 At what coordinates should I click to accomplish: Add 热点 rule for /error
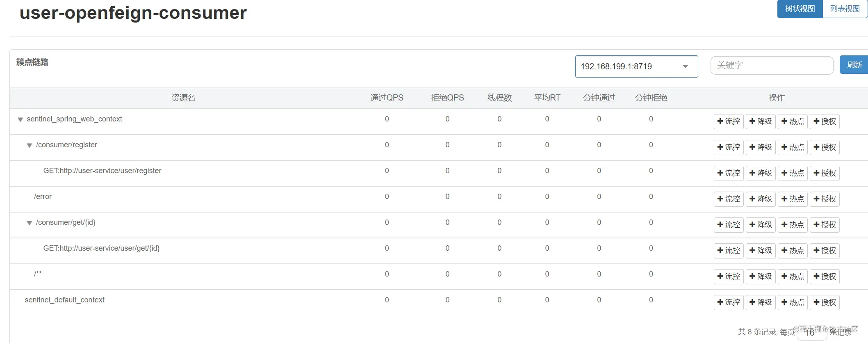(x=793, y=199)
